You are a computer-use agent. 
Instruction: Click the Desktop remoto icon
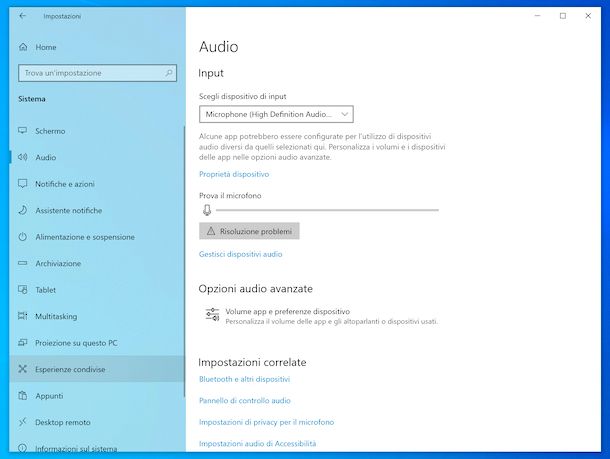[x=23, y=422]
